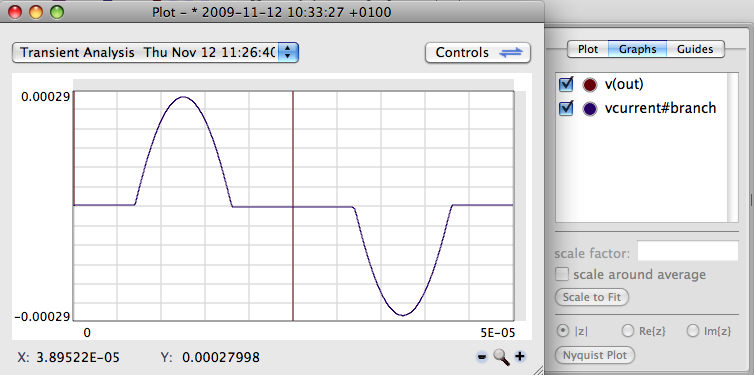Uncheck the v(out) graph checkbox
Viewport: 754px width, 375px height.
click(x=566, y=85)
